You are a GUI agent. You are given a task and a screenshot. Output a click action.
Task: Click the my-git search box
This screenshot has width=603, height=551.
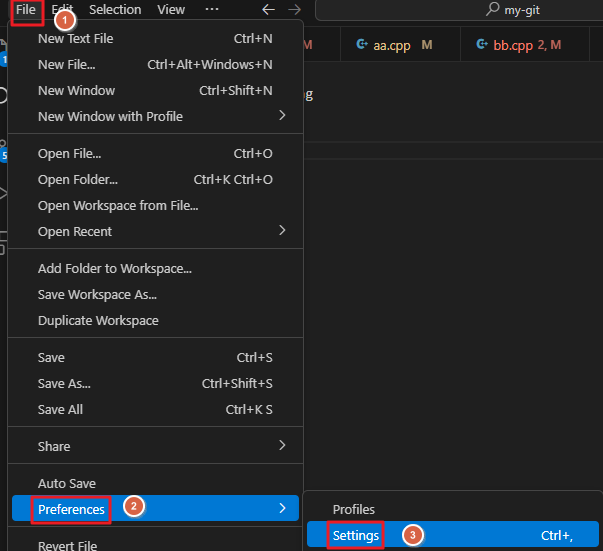(459, 10)
